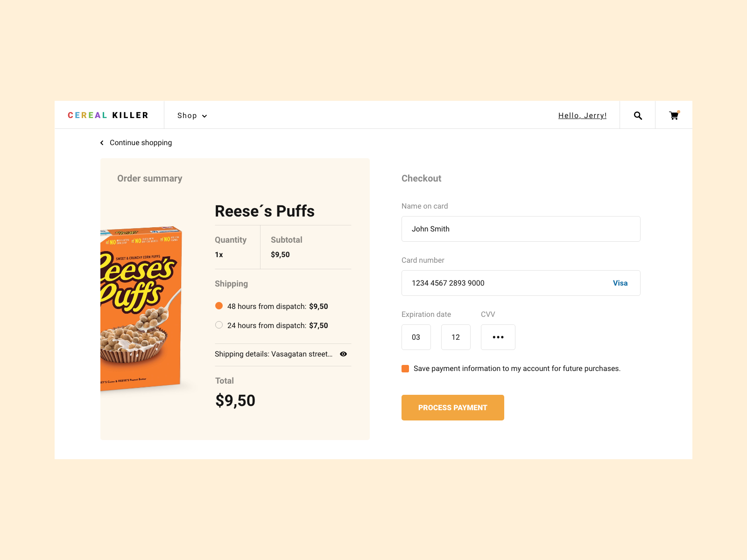747x560 pixels.
Task: Select 24 hours from dispatch shipping
Action: [x=219, y=325]
